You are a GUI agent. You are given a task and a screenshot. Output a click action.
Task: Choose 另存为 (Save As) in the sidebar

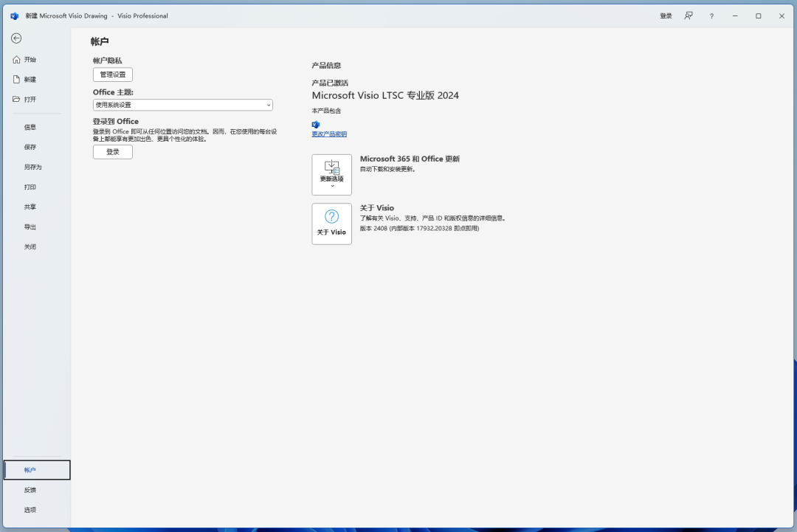click(x=37, y=167)
